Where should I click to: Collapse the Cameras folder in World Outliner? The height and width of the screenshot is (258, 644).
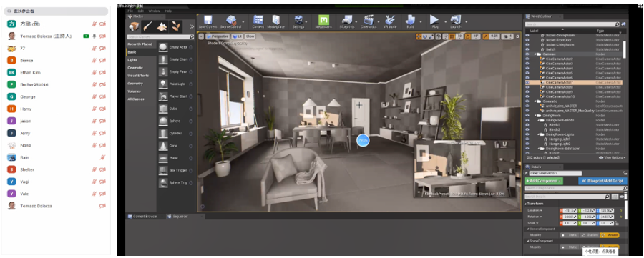[535, 54]
